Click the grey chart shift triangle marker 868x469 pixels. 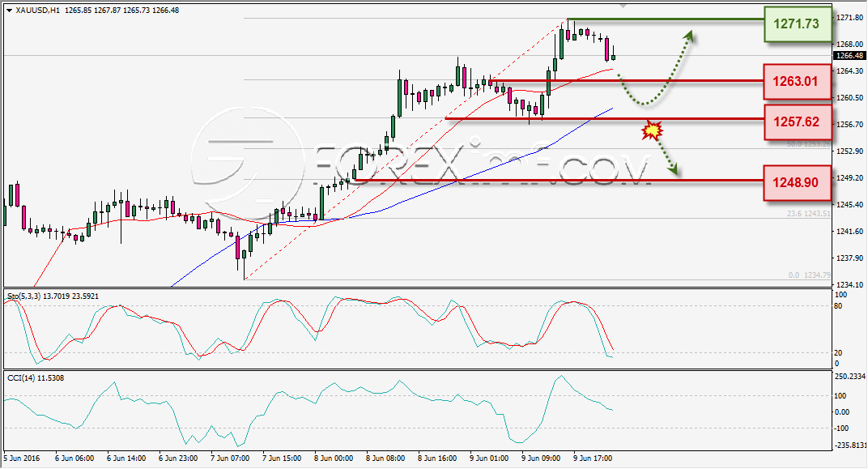click(623, 6)
